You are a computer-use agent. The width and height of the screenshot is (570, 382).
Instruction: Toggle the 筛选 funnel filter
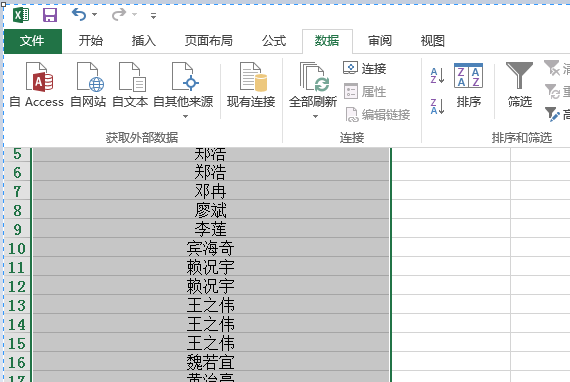click(x=519, y=85)
